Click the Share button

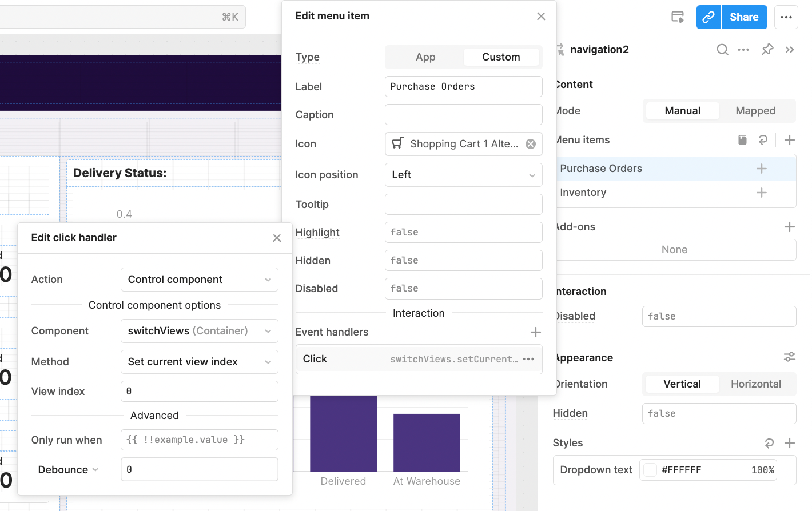(744, 17)
